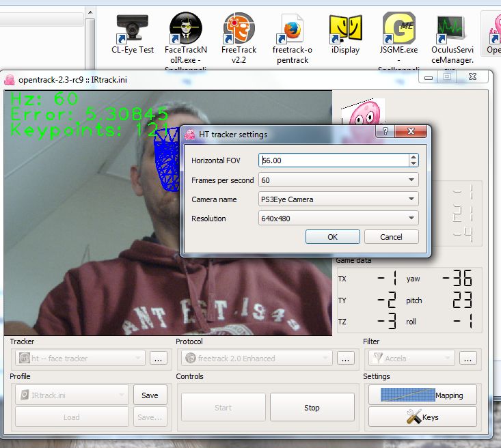501x448 pixels.
Task: Click the pitch value readout
Action: (x=462, y=300)
